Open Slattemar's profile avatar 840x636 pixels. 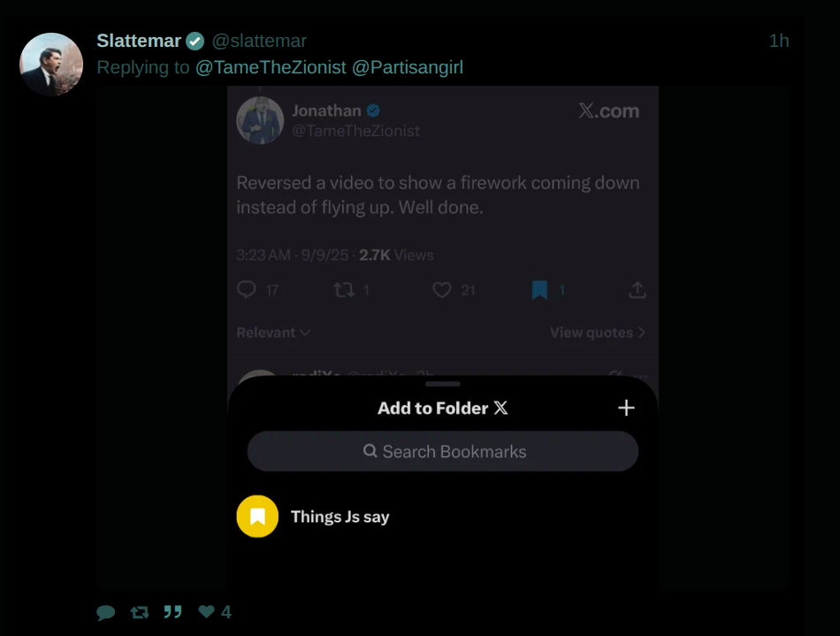point(51,65)
